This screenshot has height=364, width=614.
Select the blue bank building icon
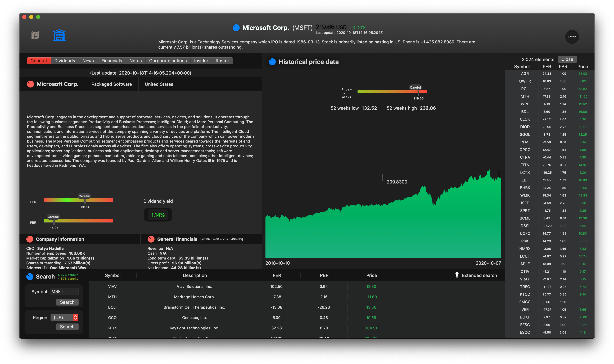tap(59, 35)
